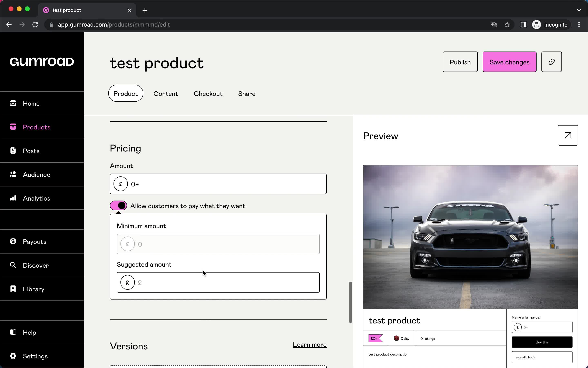Click 'an audio book' box in preview
The image size is (588, 368).
click(x=542, y=357)
